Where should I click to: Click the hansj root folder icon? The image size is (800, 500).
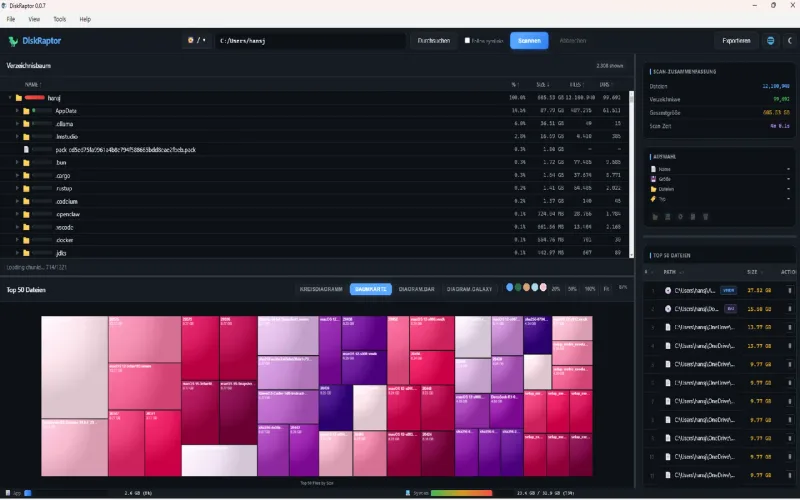pyautogui.click(x=19, y=97)
